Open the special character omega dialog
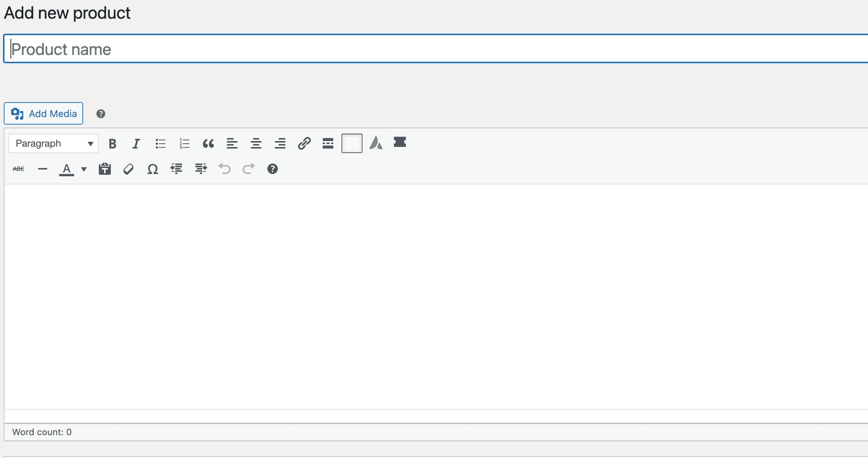The image size is (868, 458). (152, 169)
